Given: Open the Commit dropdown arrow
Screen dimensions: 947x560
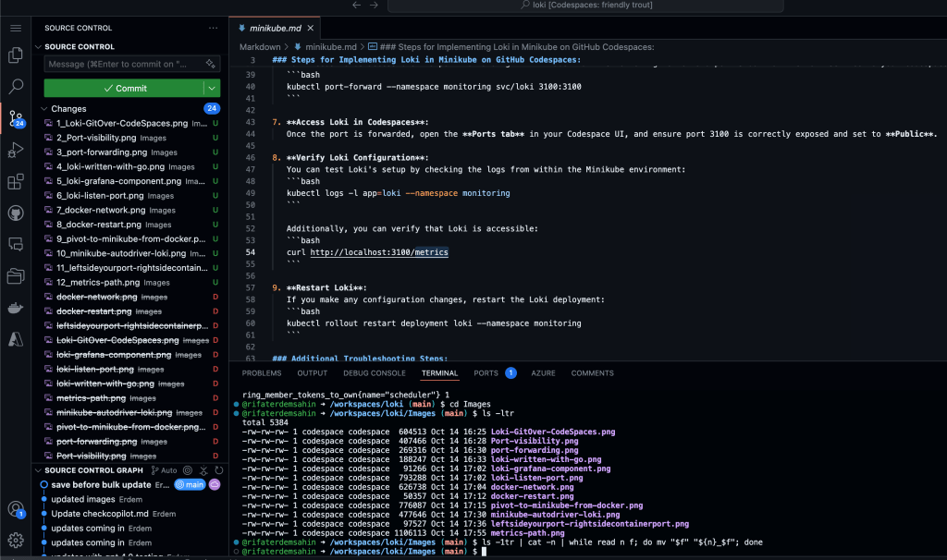Looking at the screenshot, I should (212, 88).
